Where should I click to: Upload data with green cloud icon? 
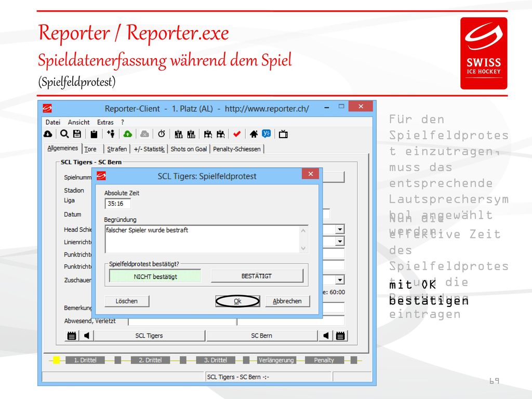click(128, 134)
